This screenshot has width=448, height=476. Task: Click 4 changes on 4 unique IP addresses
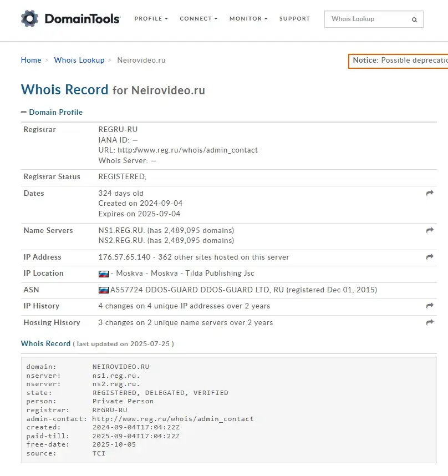184,306
